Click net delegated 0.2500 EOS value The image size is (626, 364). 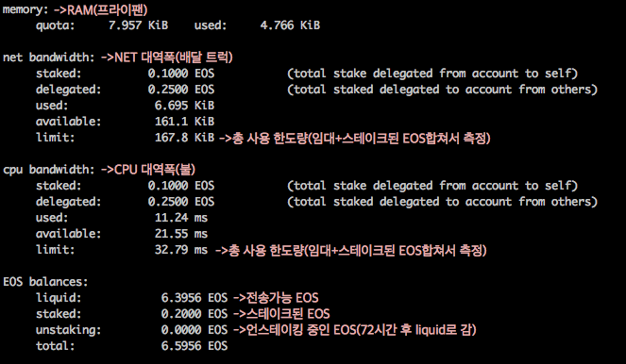181,90
